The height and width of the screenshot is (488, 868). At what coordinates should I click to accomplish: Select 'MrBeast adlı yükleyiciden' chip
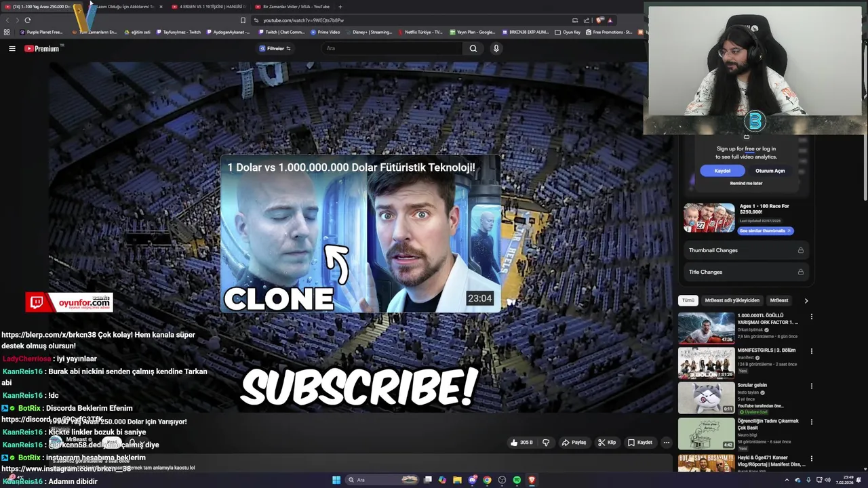click(x=732, y=300)
